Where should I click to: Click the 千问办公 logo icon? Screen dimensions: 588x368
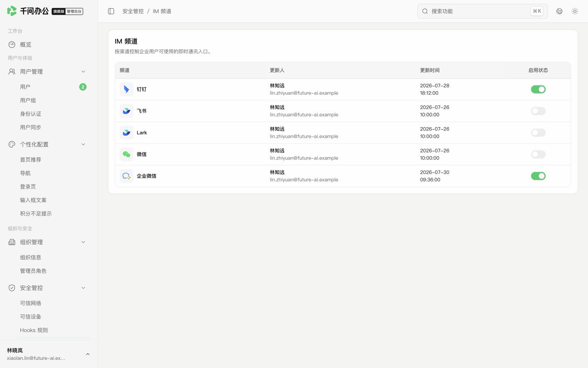(12, 11)
